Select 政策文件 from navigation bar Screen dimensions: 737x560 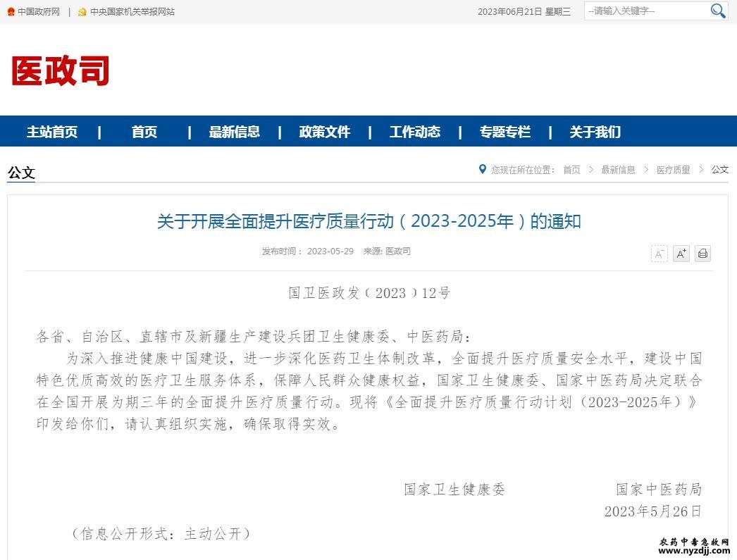(x=324, y=132)
